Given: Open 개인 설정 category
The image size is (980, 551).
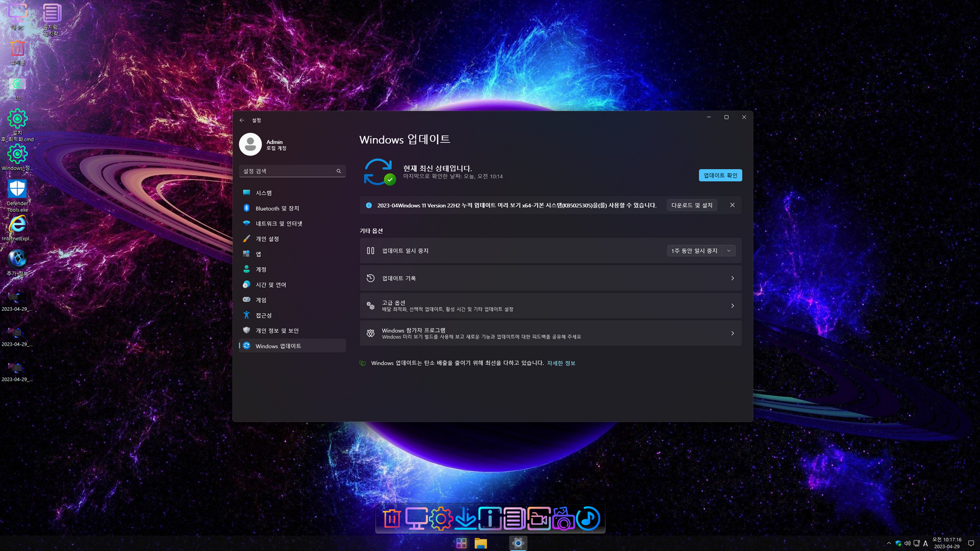Looking at the screenshot, I should [x=292, y=239].
